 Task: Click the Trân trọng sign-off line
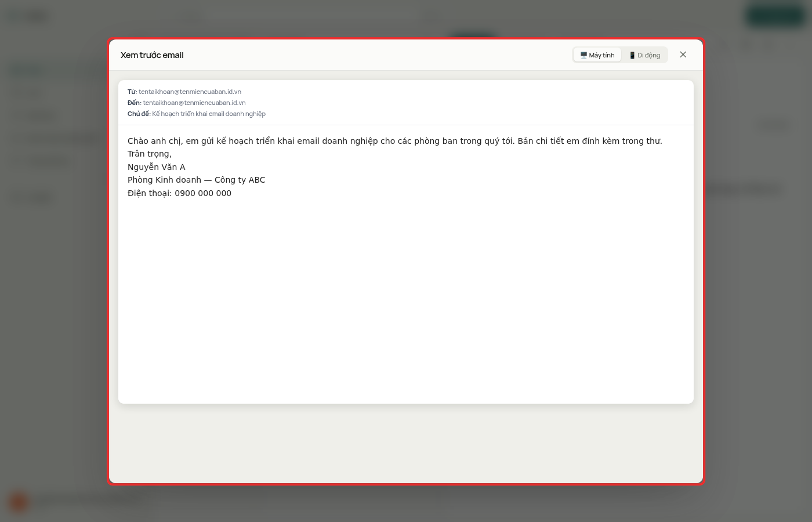click(150, 154)
